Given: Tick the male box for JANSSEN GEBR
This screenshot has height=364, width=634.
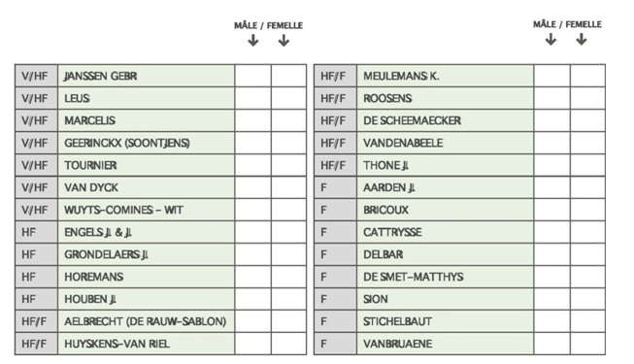Looking at the screenshot, I should [253, 76].
